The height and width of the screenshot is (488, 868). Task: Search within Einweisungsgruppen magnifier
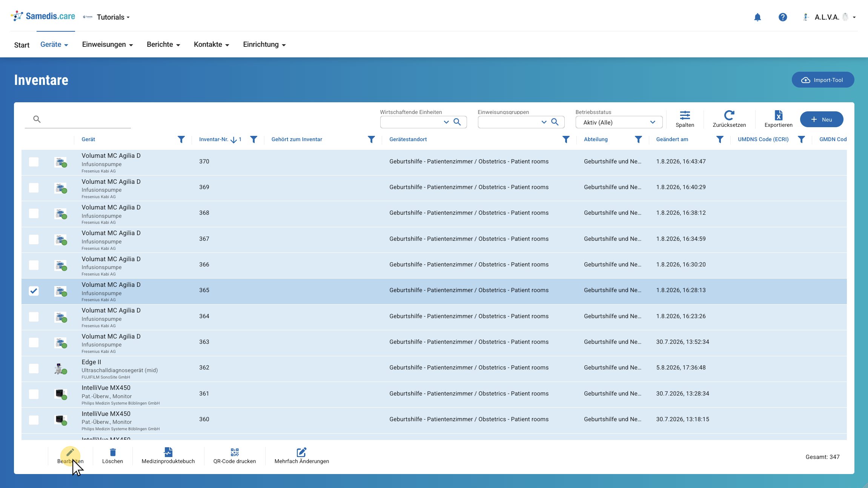(x=555, y=122)
